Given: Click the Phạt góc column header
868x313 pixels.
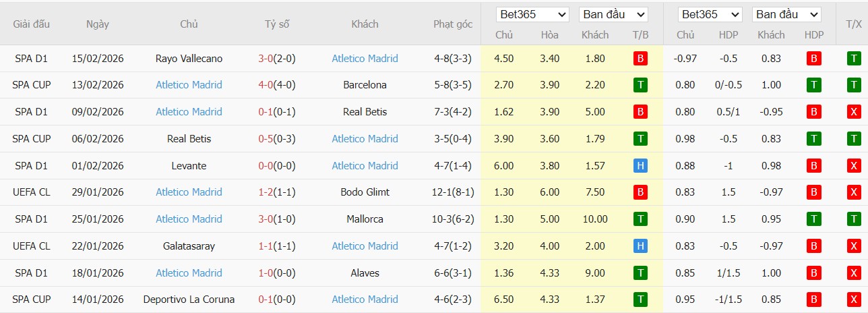Looking at the screenshot, I should point(453,24).
